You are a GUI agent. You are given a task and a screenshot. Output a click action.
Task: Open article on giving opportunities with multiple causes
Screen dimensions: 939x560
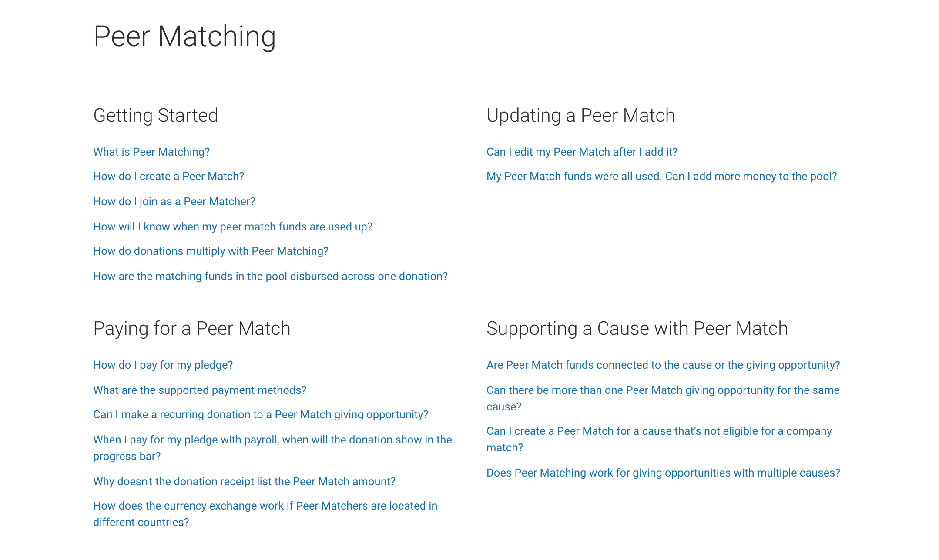pos(663,473)
